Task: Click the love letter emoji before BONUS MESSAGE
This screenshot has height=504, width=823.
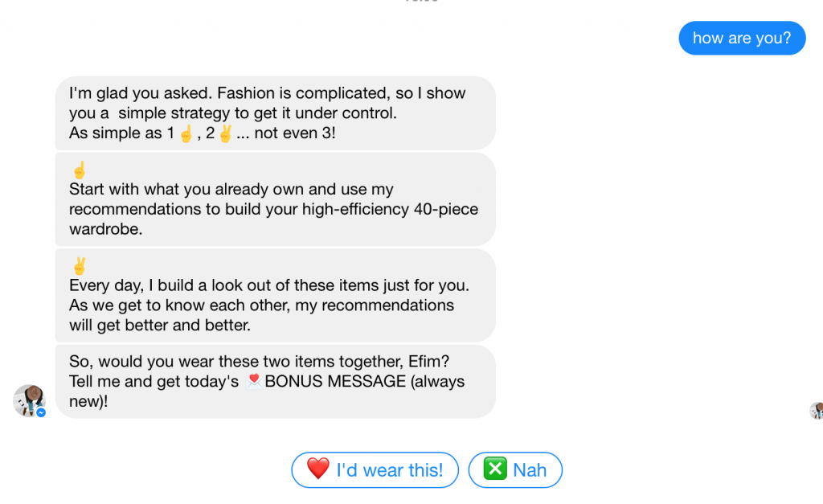Action: click(253, 381)
